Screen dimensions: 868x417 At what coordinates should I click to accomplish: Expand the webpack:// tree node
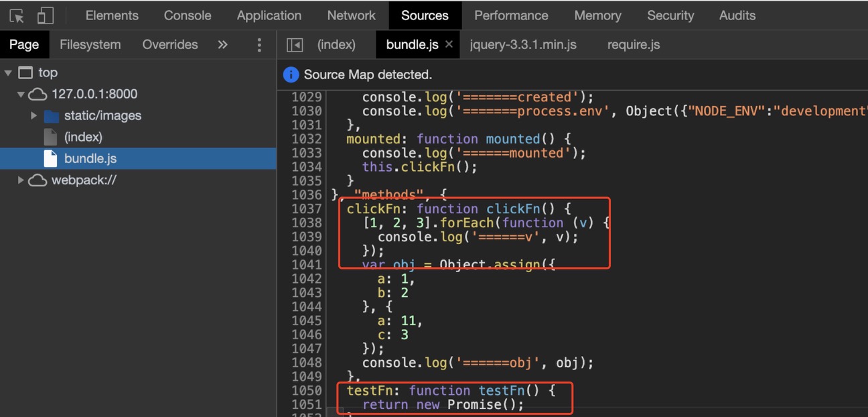point(21,180)
